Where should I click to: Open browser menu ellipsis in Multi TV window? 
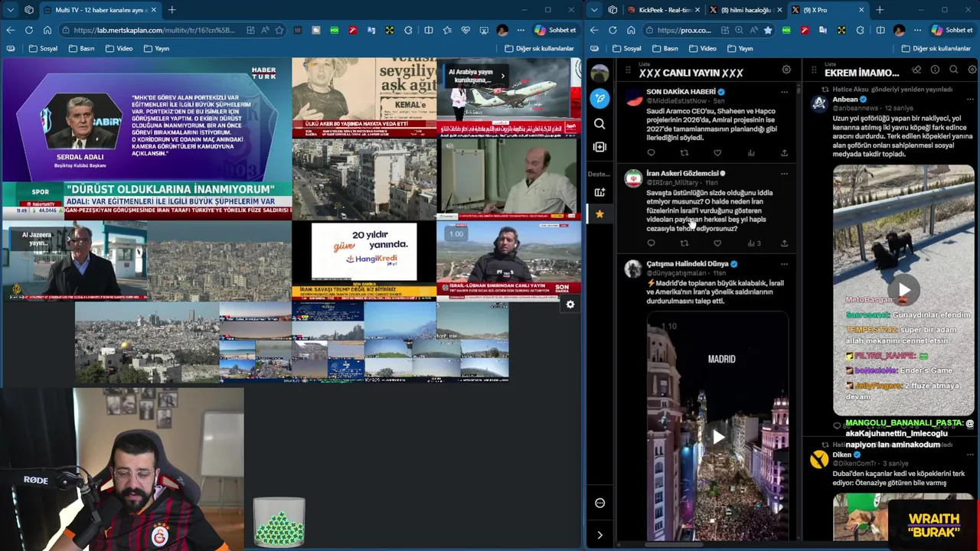point(521,30)
